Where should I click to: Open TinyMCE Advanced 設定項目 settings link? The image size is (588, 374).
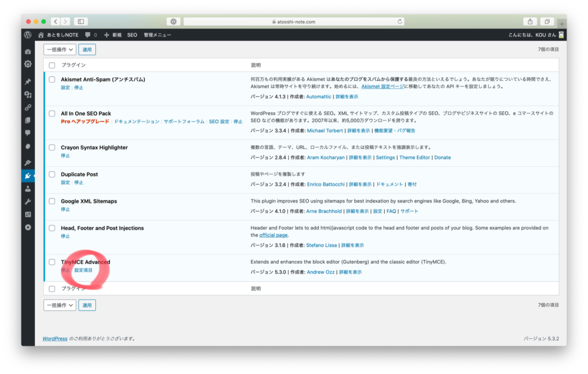click(83, 270)
